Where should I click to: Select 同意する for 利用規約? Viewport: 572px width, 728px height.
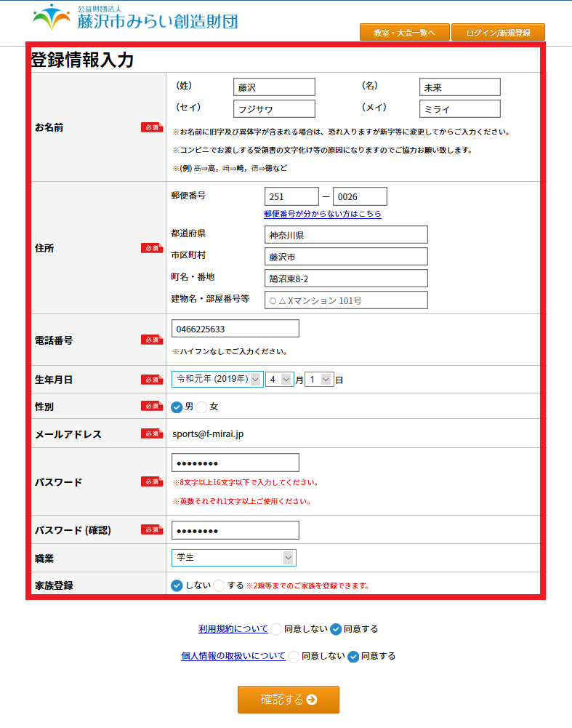pos(336,629)
